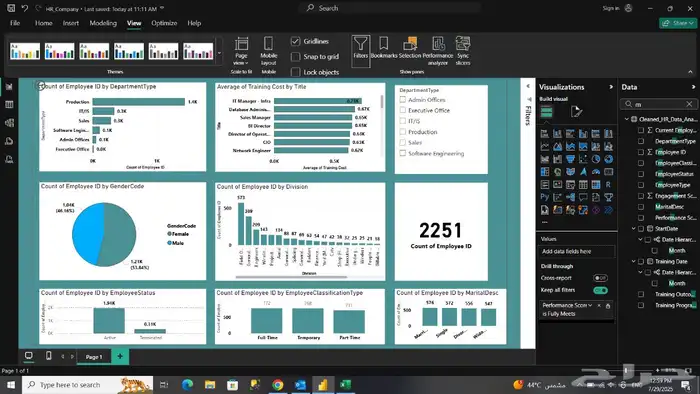
Task: Uncheck the Gridlines checkbox
Action: point(295,41)
